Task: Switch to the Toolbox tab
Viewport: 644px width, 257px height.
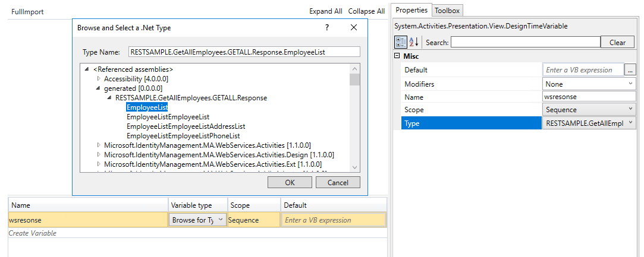Action: pyautogui.click(x=448, y=11)
